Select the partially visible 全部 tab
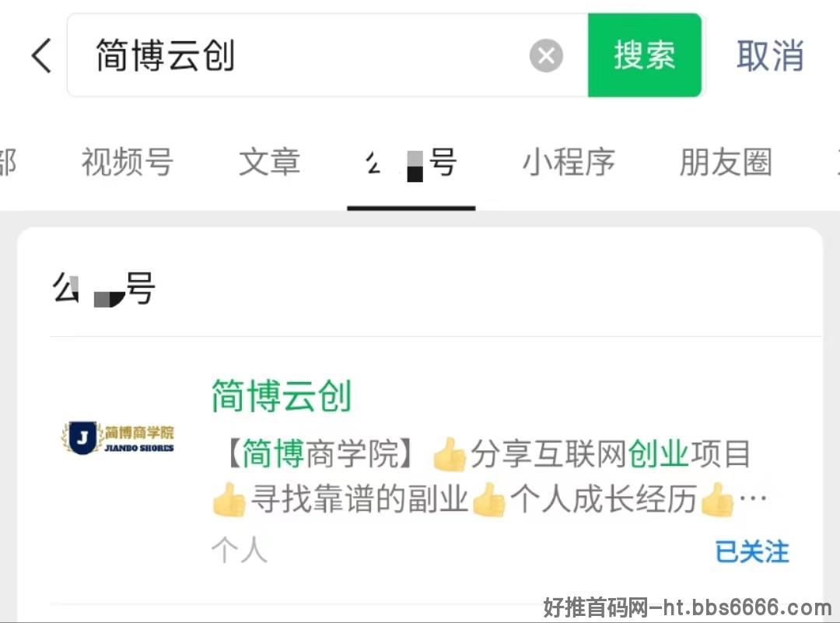The width and height of the screenshot is (840, 623). tap(8, 162)
